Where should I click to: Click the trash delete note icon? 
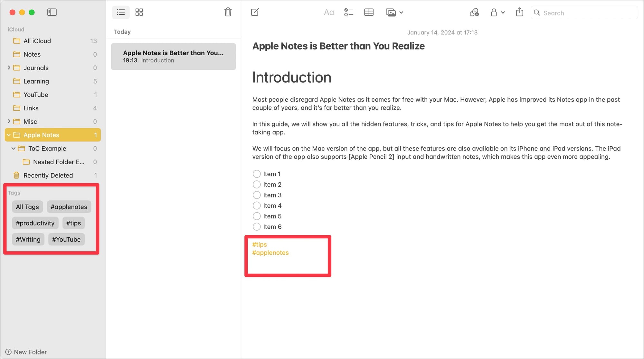click(228, 12)
